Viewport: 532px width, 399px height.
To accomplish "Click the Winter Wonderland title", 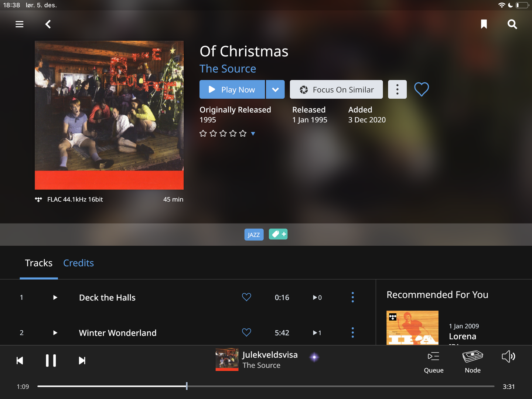I will [x=117, y=333].
